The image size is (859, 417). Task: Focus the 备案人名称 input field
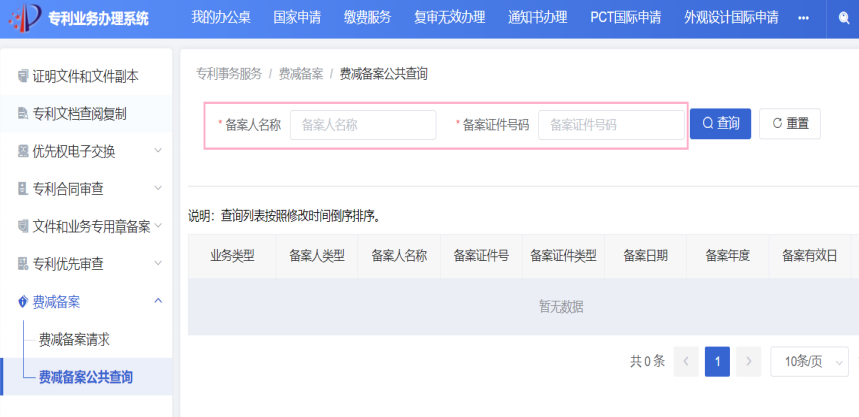[x=362, y=125]
